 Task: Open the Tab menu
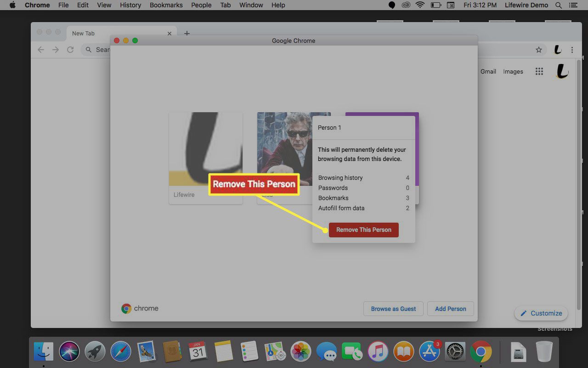(225, 5)
